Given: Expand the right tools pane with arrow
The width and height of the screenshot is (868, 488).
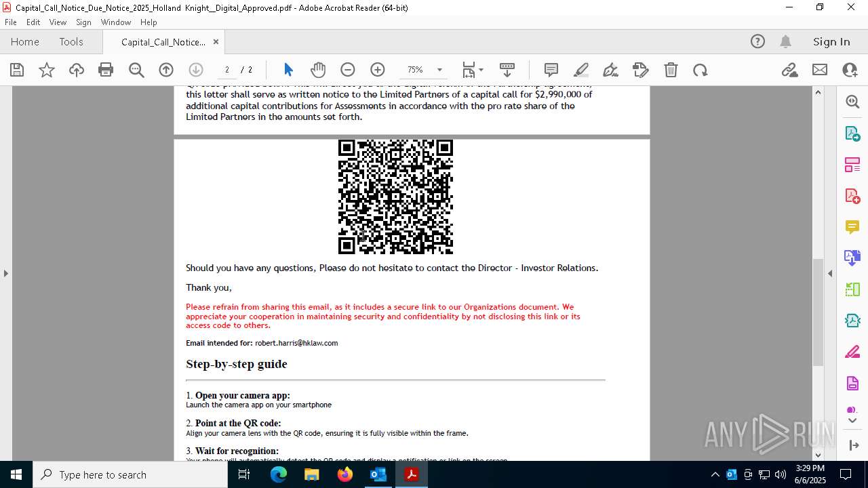Looking at the screenshot, I should 852,445.
